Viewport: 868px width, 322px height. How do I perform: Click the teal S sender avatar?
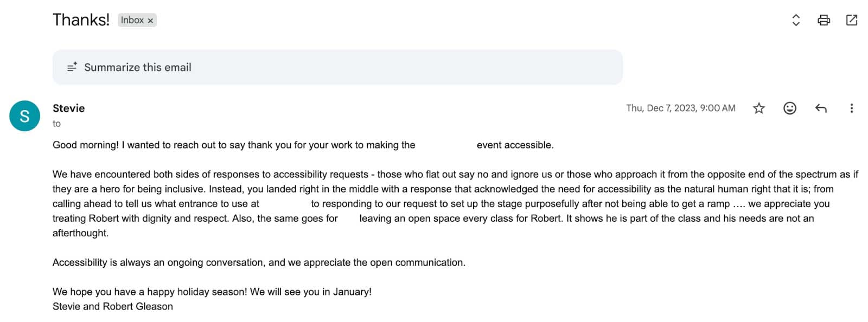coord(24,116)
